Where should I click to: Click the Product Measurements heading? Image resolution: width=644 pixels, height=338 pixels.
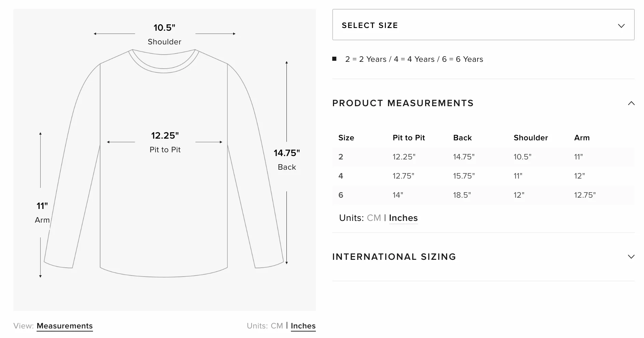click(403, 103)
